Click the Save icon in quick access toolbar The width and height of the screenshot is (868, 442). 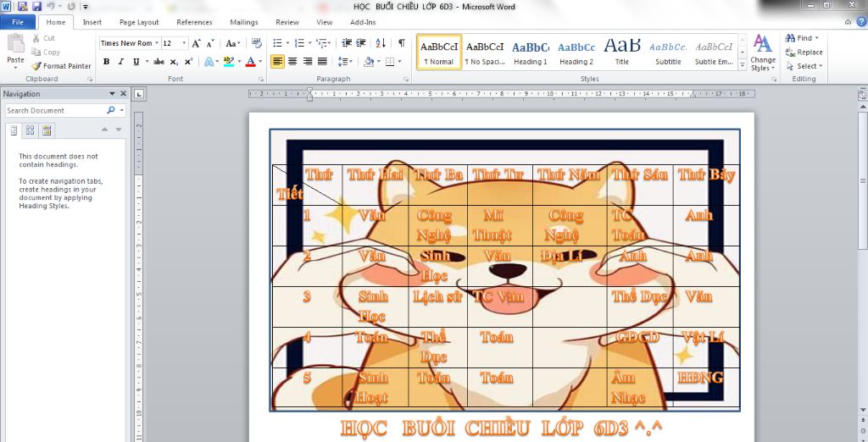36,7
